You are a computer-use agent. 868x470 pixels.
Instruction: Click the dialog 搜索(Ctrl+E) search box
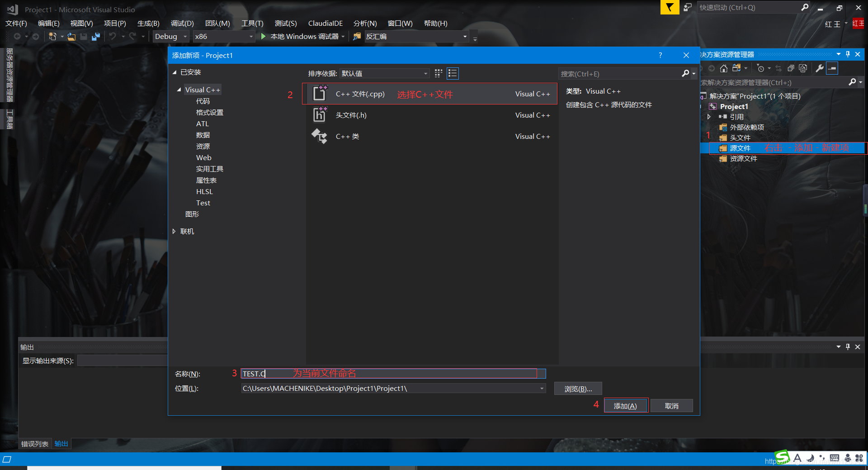click(x=620, y=74)
